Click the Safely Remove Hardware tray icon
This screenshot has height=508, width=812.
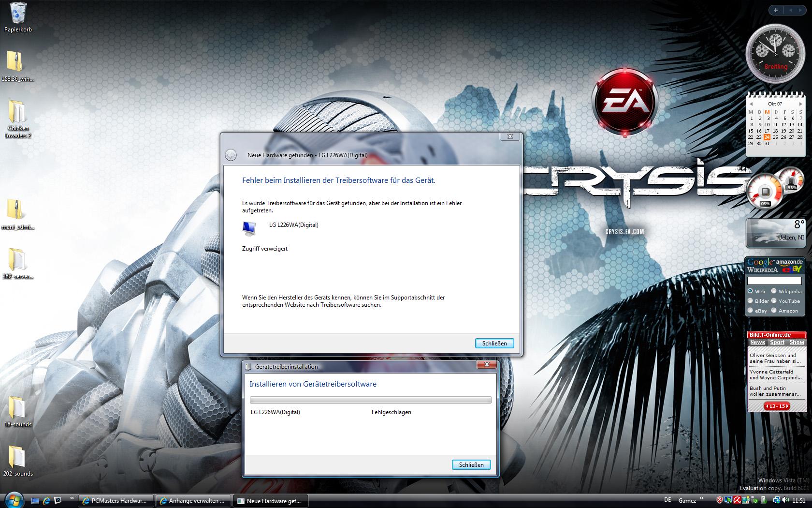tap(754, 500)
